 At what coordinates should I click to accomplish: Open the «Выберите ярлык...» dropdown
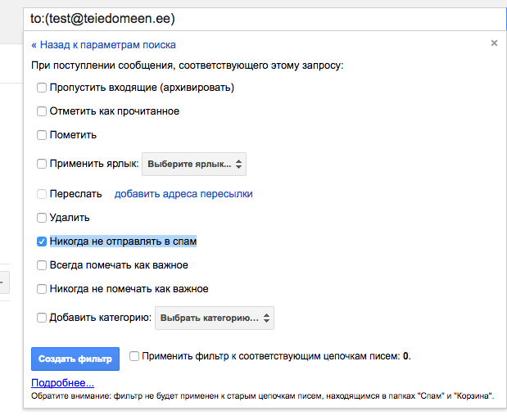point(194,164)
